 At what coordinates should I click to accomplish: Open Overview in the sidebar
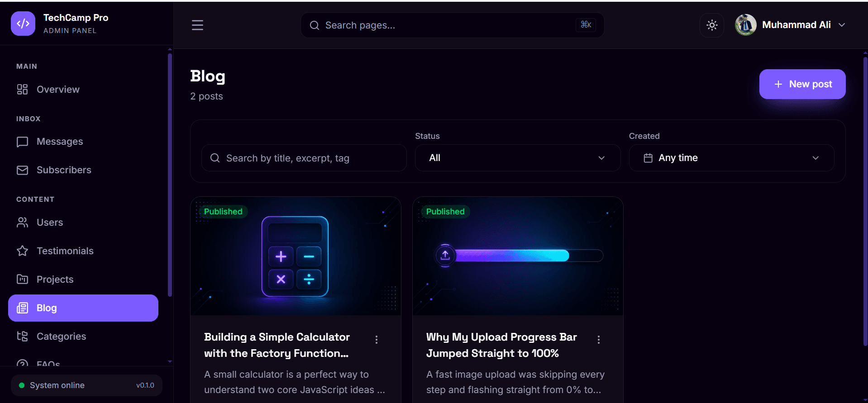coord(83,90)
